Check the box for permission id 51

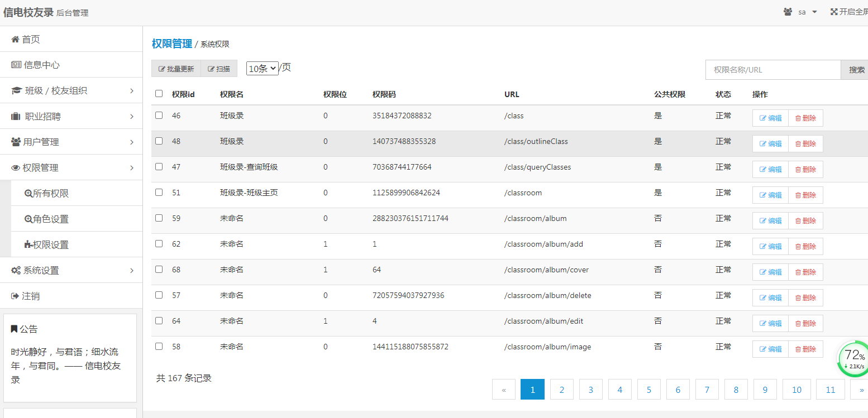[159, 193]
